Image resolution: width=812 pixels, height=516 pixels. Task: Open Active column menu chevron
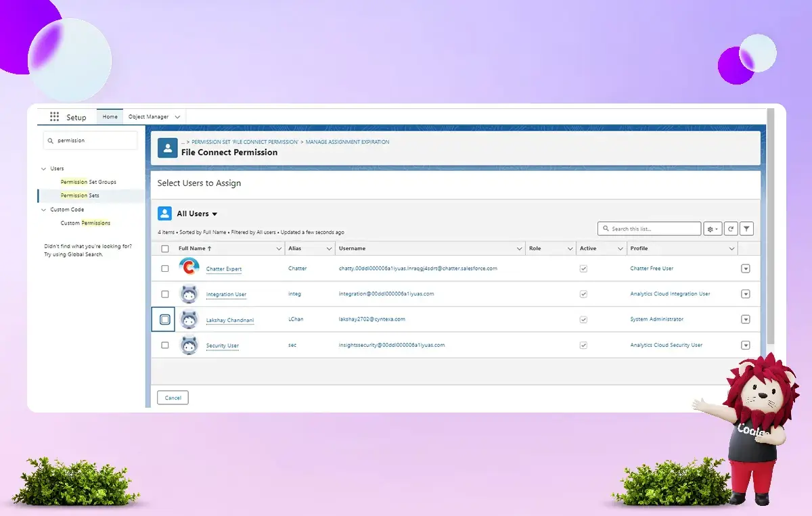[621, 249]
